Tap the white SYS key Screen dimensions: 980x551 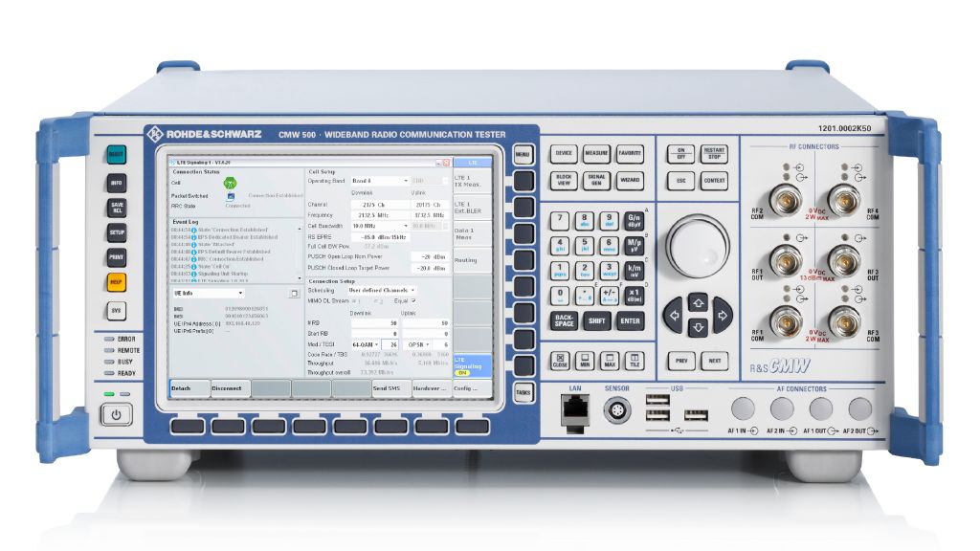point(116,311)
